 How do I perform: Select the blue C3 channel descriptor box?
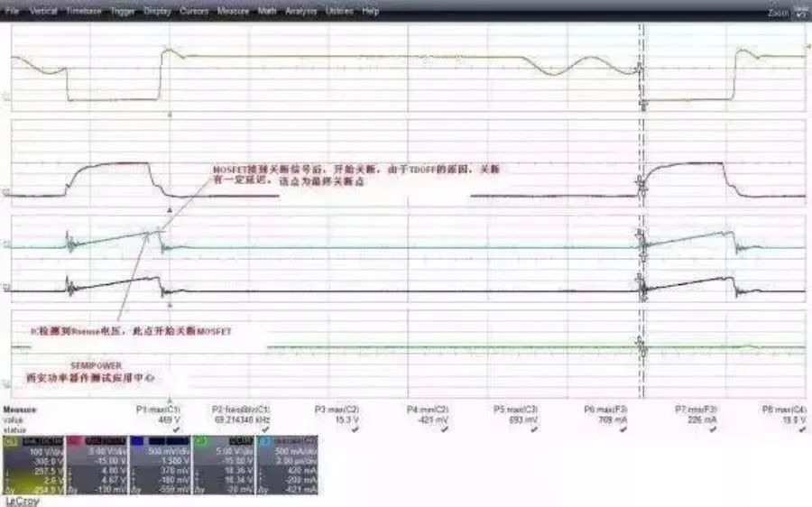160,462
